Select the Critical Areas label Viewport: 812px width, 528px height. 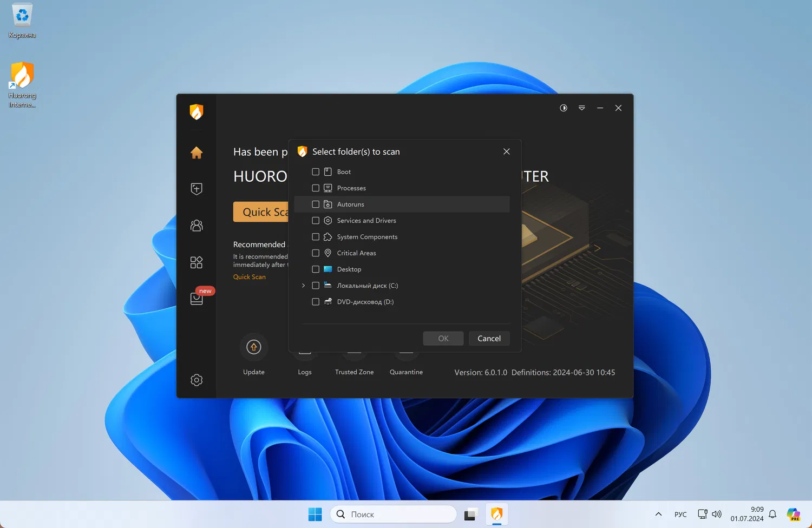click(356, 253)
